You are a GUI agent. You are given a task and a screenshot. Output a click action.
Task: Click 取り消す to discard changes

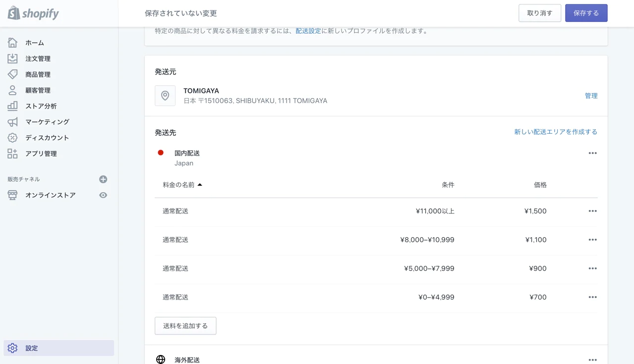click(539, 13)
